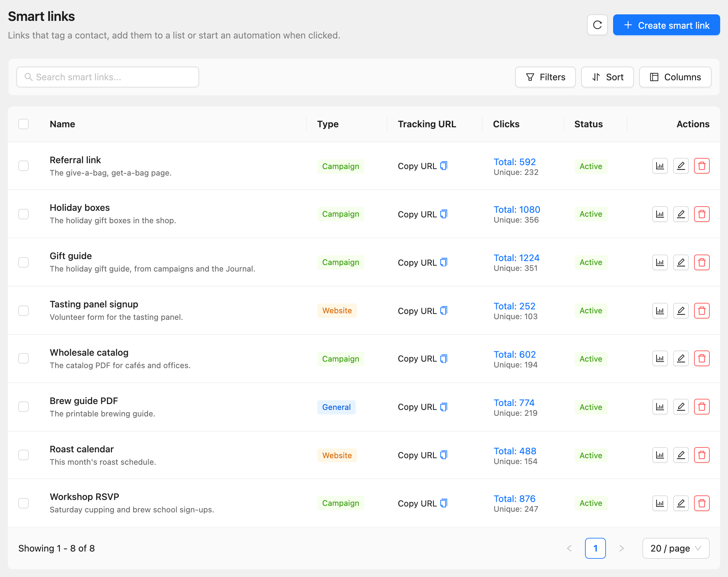Viewport: 728px width, 577px height.
Task: Click the next page arrow
Action: (621, 548)
